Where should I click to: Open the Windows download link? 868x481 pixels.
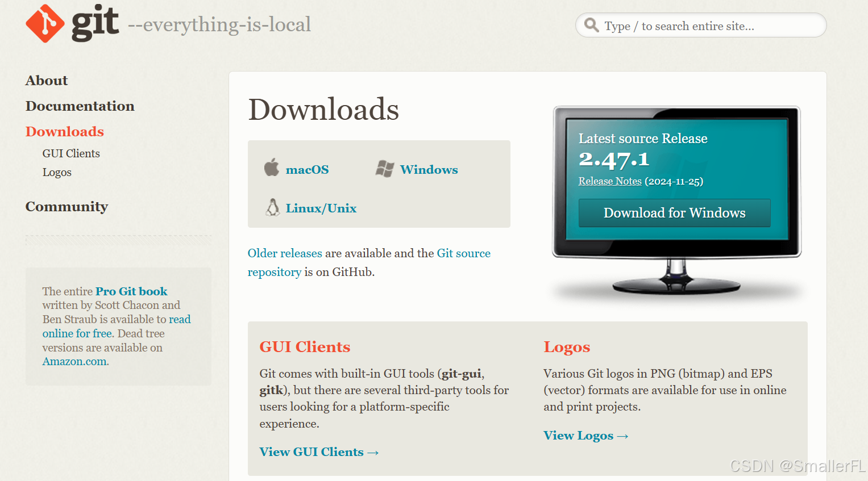429,170
